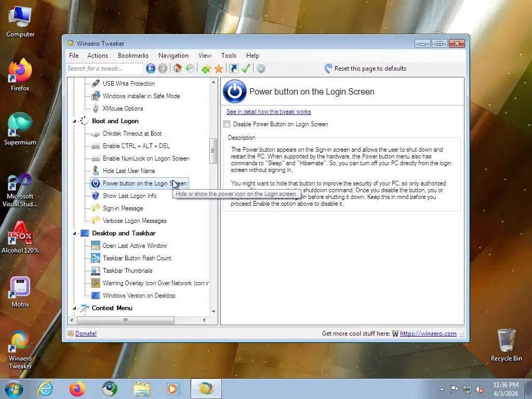This screenshot has width=532, height=399.
Task: Select Enable CTRL + ALT + DEL
Action: pos(136,146)
